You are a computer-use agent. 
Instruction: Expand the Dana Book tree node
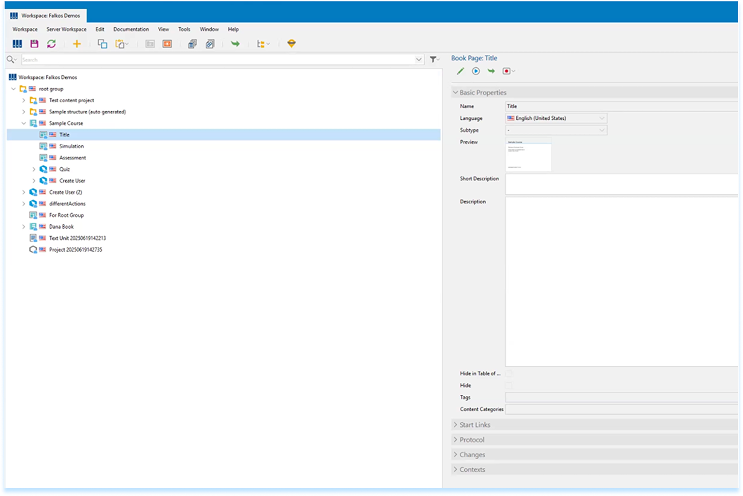pos(23,227)
